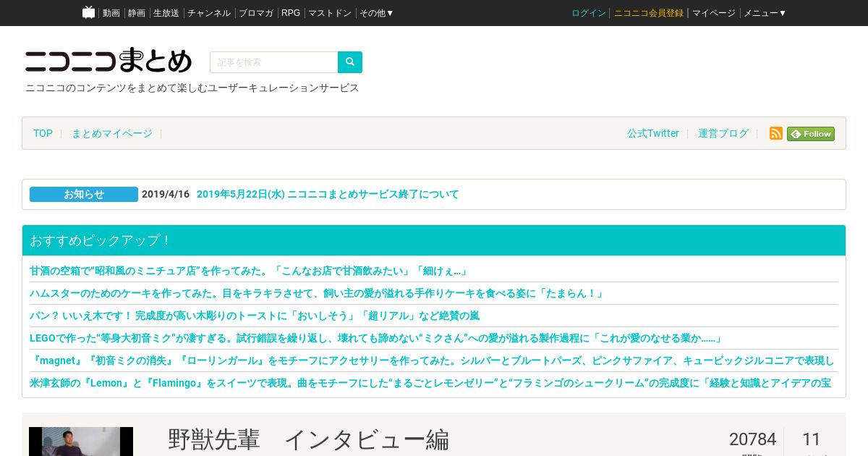Open まとめマイページ in navigation bar
The image size is (868, 456).
112,133
